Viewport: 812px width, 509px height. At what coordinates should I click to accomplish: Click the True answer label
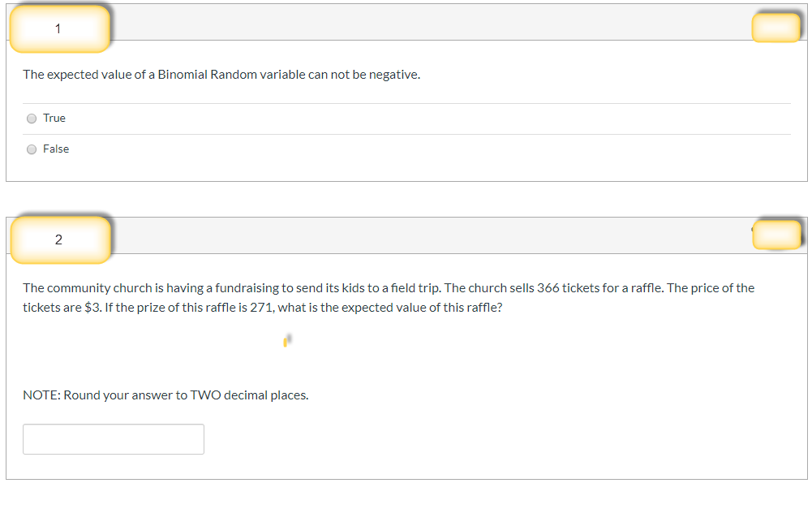(55, 118)
